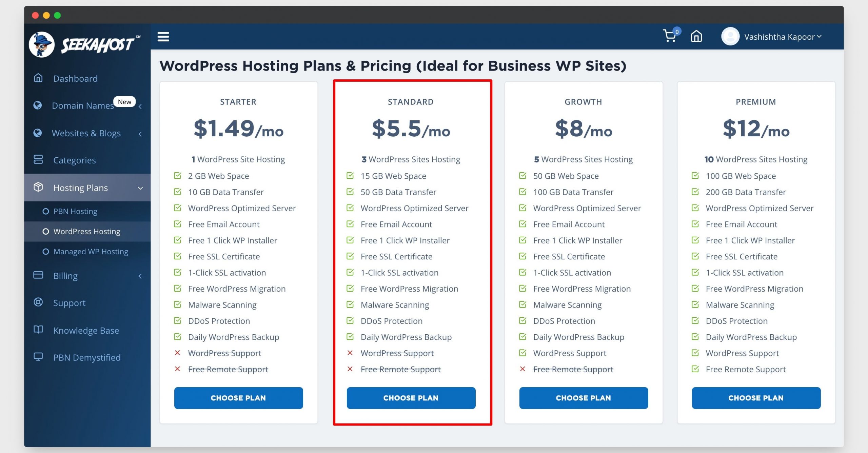Expand the Domain Names submenu
The image size is (868, 453).
(x=142, y=105)
